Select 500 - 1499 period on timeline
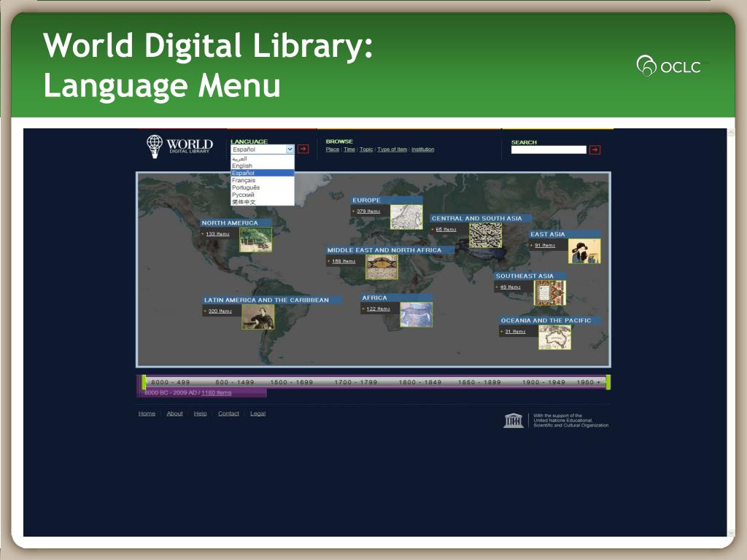 (235, 382)
